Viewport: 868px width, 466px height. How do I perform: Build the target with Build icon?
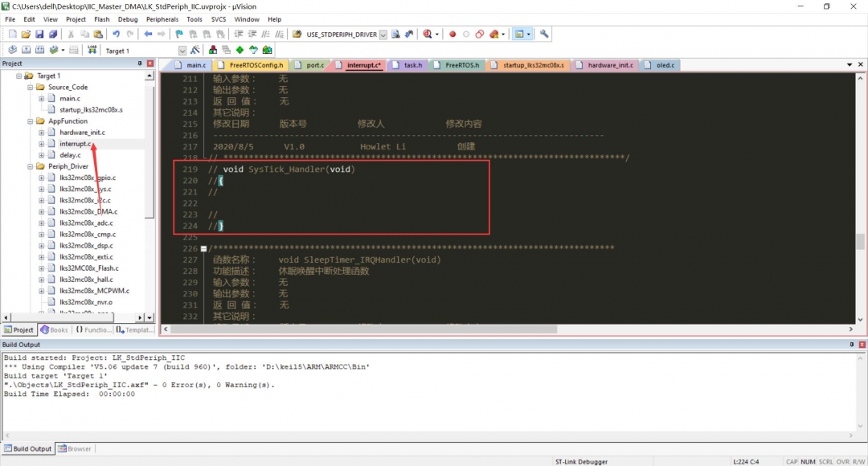pos(26,51)
